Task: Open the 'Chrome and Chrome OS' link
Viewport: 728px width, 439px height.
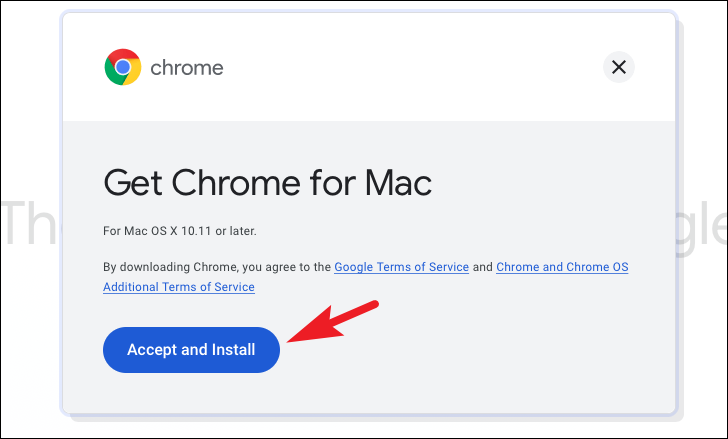Action: [562, 267]
